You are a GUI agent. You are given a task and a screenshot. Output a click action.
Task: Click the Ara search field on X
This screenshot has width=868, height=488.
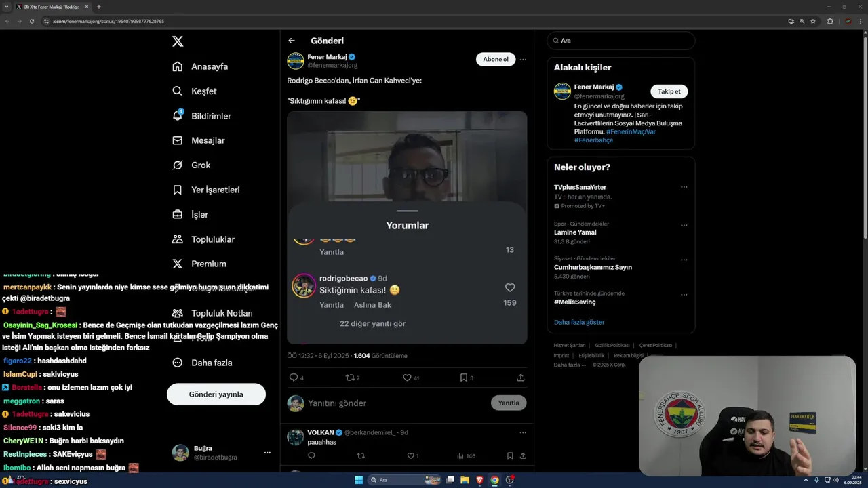621,41
